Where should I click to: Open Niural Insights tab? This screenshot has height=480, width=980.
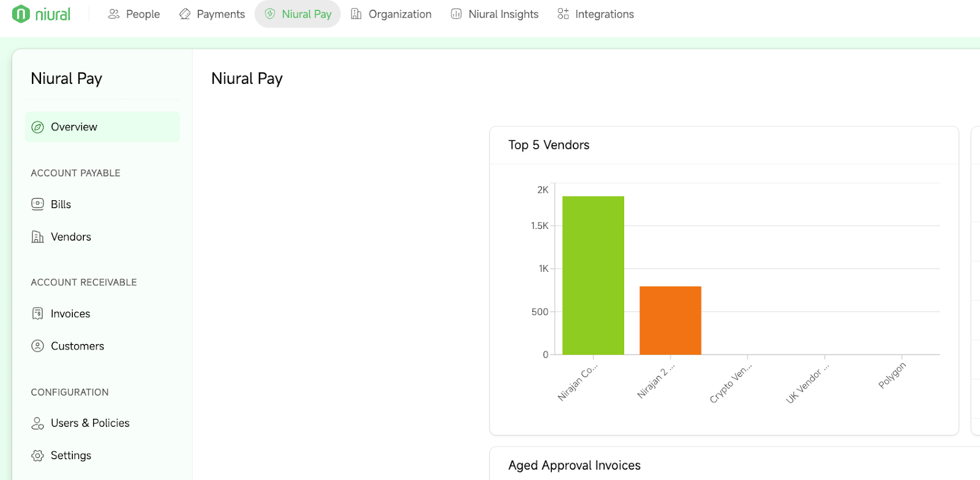coord(494,14)
